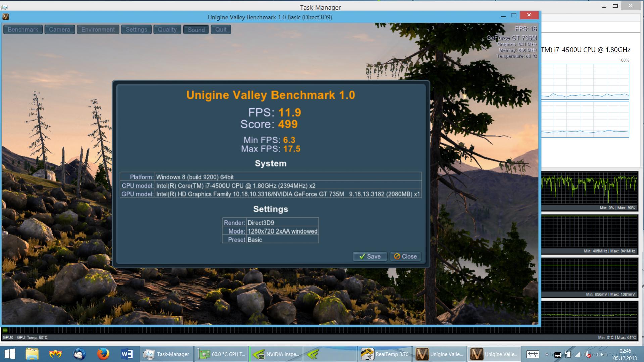Screen dimensions: 644x362
Task: Close the benchmark results dialog
Action: tap(405, 256)
